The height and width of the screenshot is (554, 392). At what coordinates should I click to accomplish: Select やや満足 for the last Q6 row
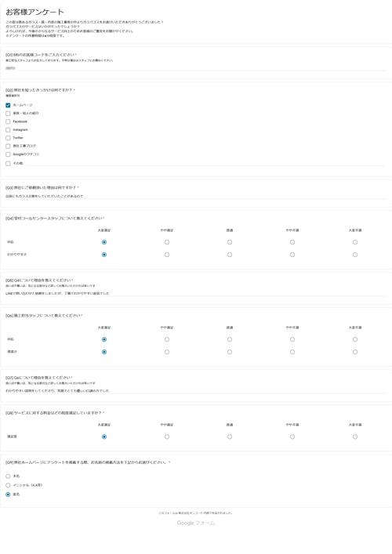click(167, 352)
